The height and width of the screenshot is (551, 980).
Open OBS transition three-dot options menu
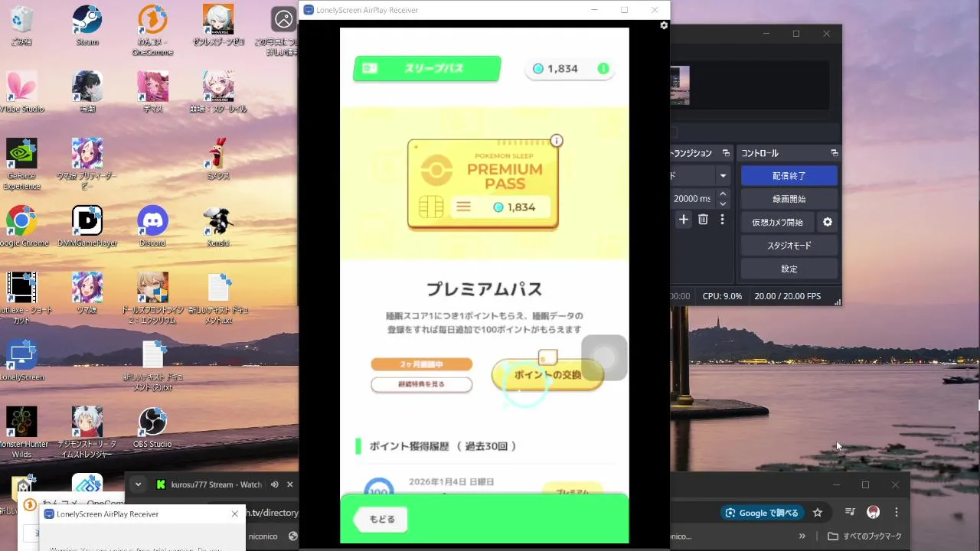point(721,220)
